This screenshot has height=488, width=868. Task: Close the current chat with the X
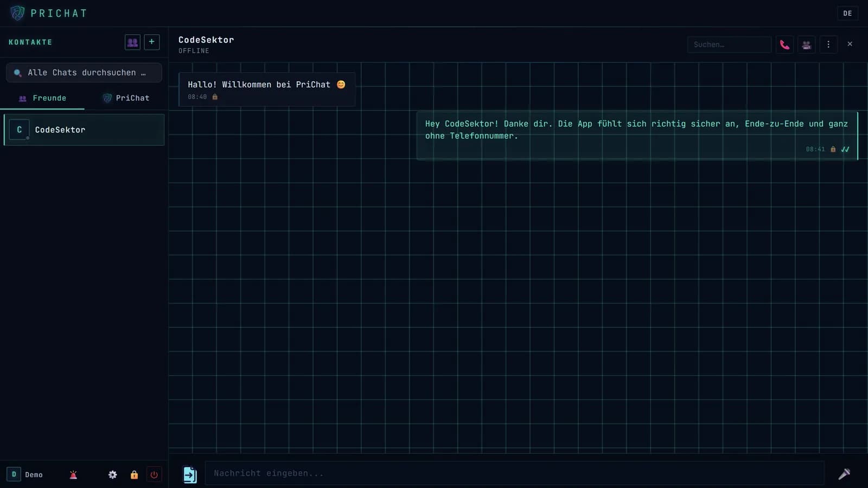pos(850,44)
